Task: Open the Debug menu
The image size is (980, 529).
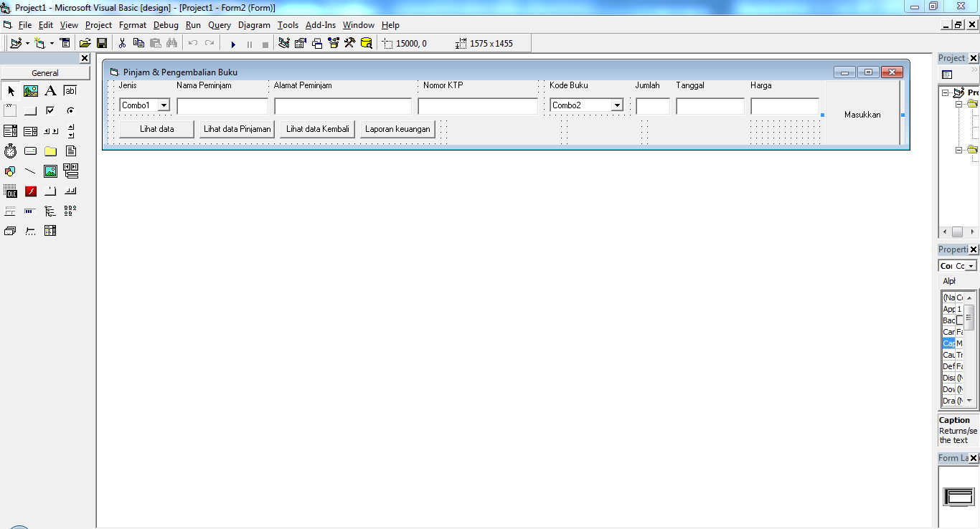Action: tap(165, 25)
